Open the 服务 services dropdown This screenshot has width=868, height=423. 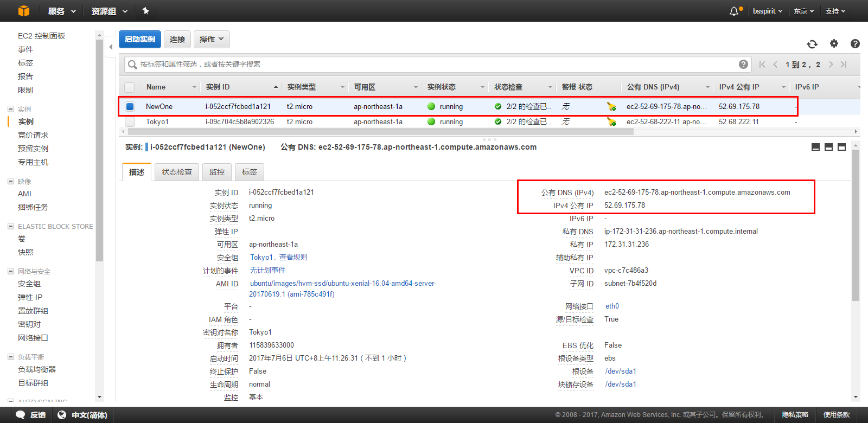(x=61, y=11)
